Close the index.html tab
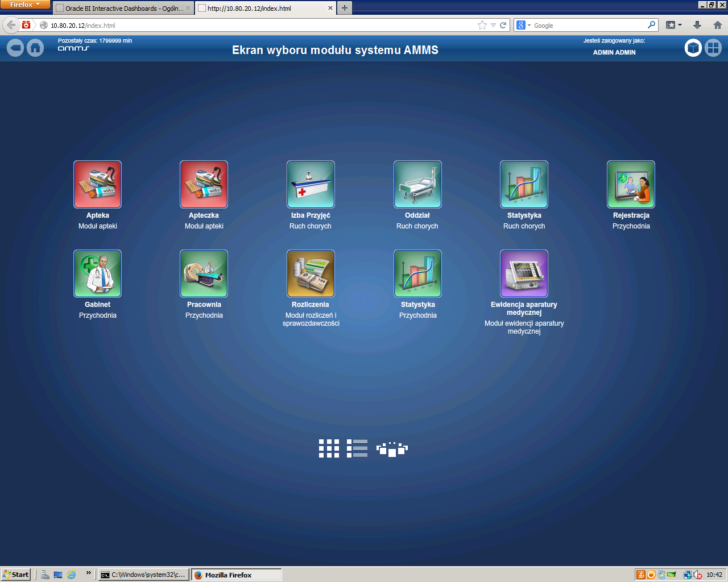The width and height of the screenshot is (728, 582). click(x=330, y=8)
